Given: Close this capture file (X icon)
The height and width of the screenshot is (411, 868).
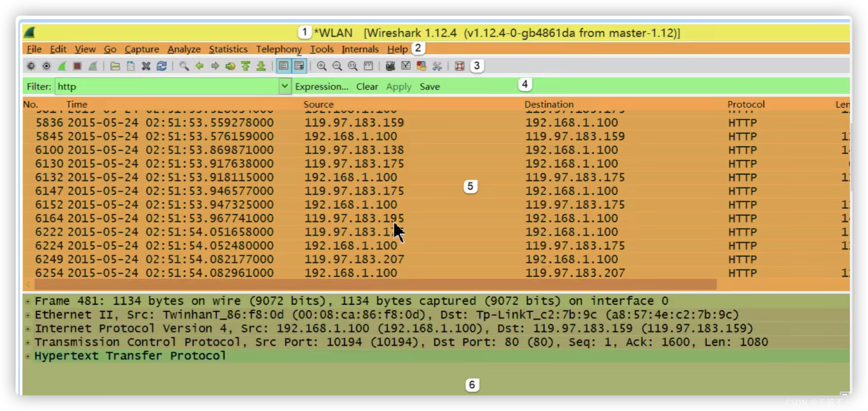Looking at the screenshot, I should [146, 66].
